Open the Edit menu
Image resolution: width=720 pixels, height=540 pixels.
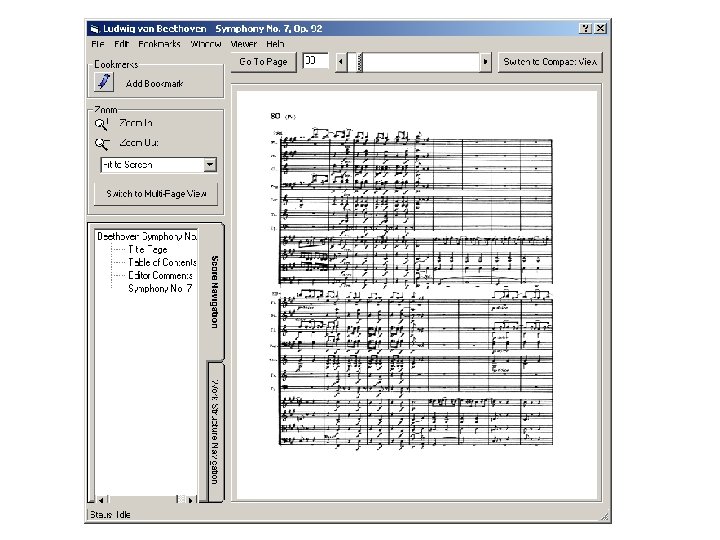tap(121, 44)
